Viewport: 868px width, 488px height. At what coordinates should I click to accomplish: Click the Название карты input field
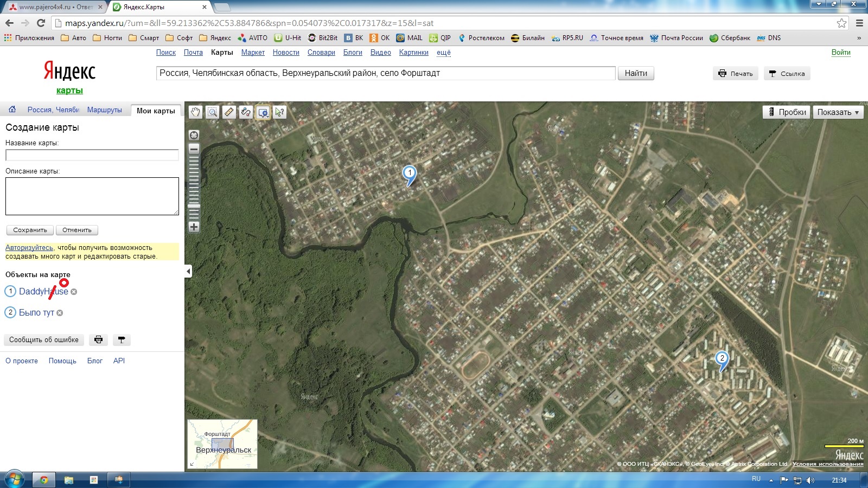pos(92,155)
